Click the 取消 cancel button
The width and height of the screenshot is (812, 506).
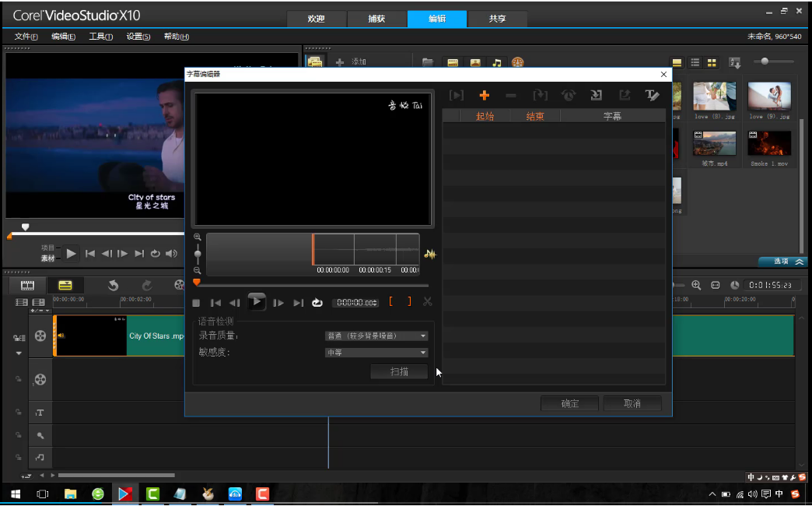pos(632,403)
